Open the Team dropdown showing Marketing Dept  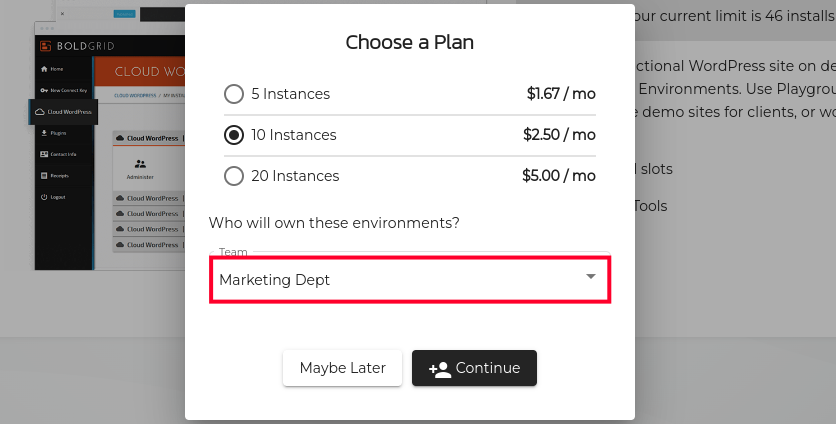click(409, 279)
